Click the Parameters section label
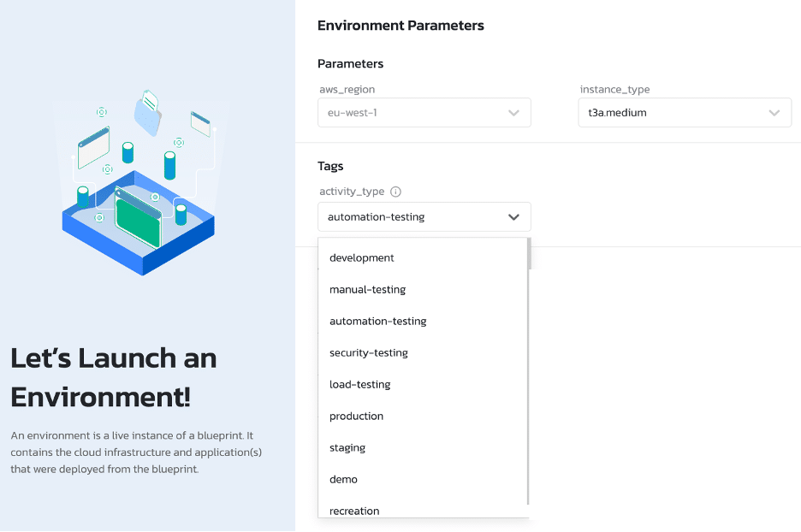Viewport: 801px width, 532px height. 351,64
